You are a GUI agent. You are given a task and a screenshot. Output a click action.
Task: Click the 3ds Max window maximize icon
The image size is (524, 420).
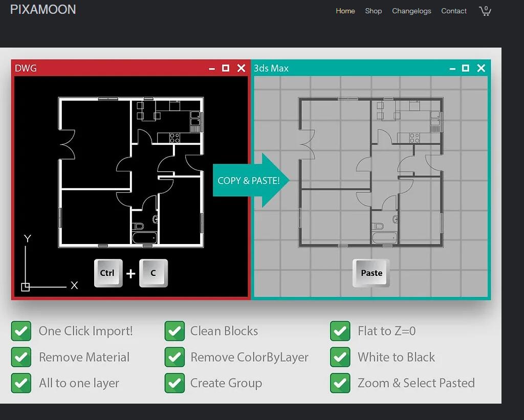(465, 68)
